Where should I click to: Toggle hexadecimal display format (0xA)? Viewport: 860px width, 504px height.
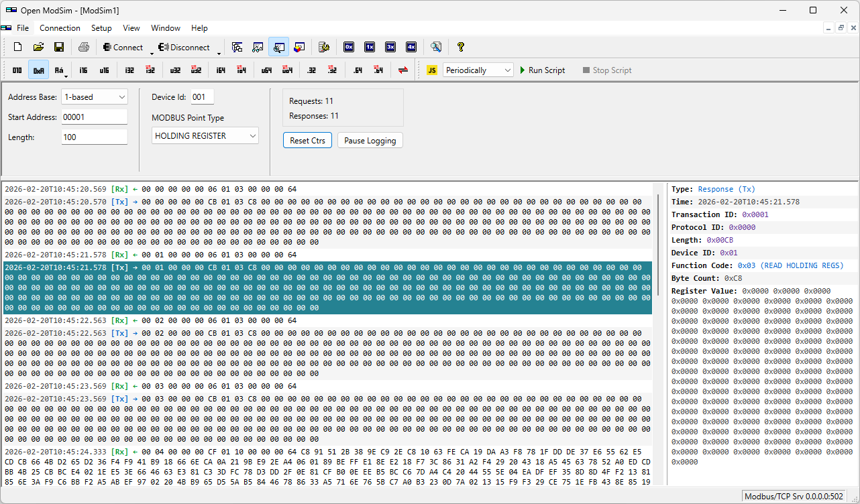pos(38,70)
